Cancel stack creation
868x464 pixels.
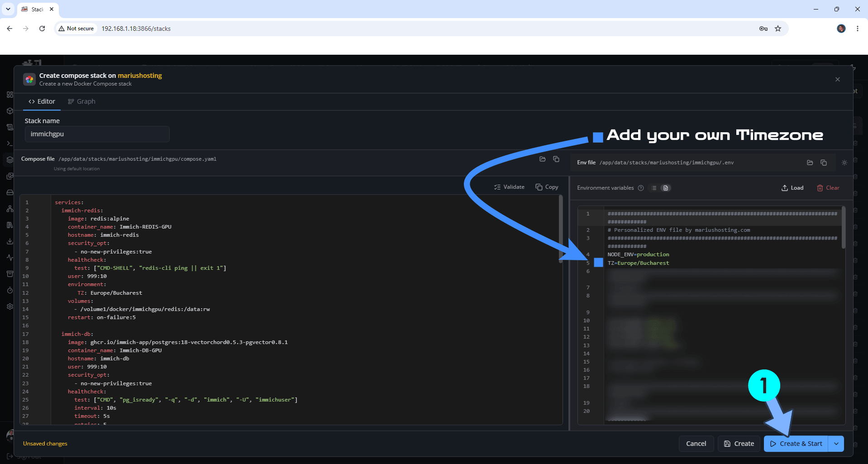(x=696, y=444)
